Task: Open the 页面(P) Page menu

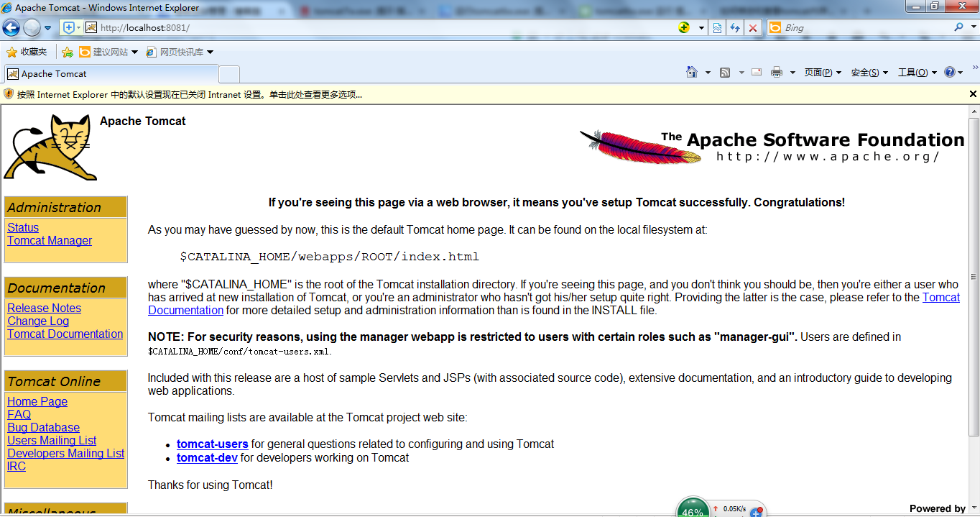Action: 822,72
